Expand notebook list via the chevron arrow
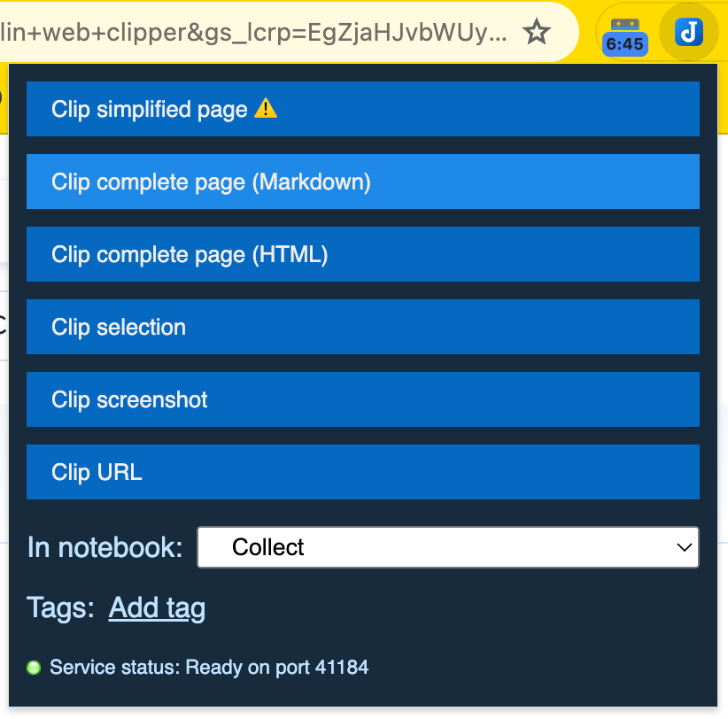The image size is (728, 719). pos(684,547)
